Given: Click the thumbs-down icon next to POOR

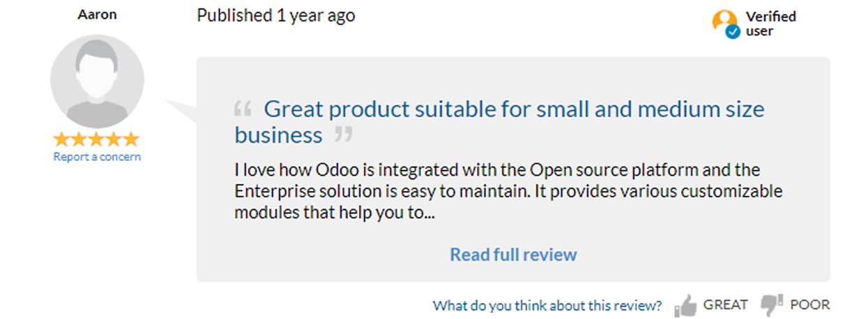Looking at the screenshot, I should 772,304.
